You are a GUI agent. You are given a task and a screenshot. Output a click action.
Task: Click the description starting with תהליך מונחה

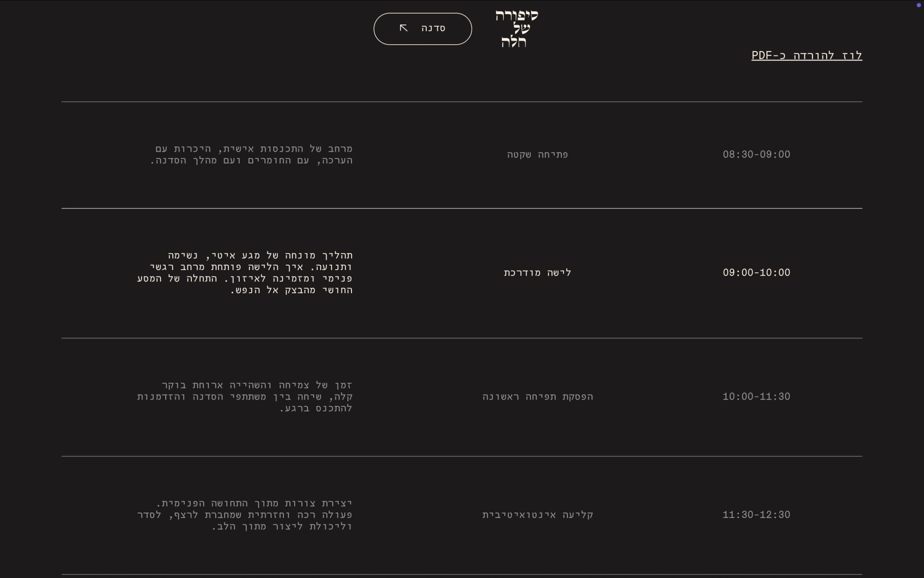(x=245, y=273)
